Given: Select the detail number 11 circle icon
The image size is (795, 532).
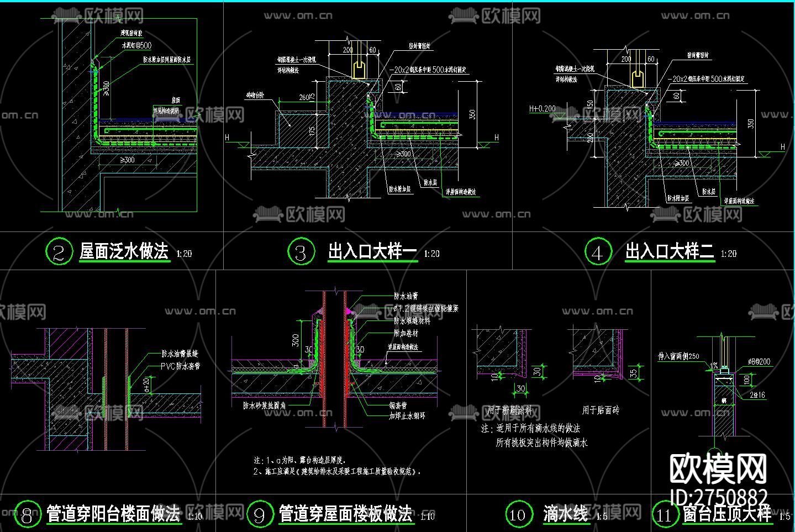Looking at the screenshot, I should (666, 513).
